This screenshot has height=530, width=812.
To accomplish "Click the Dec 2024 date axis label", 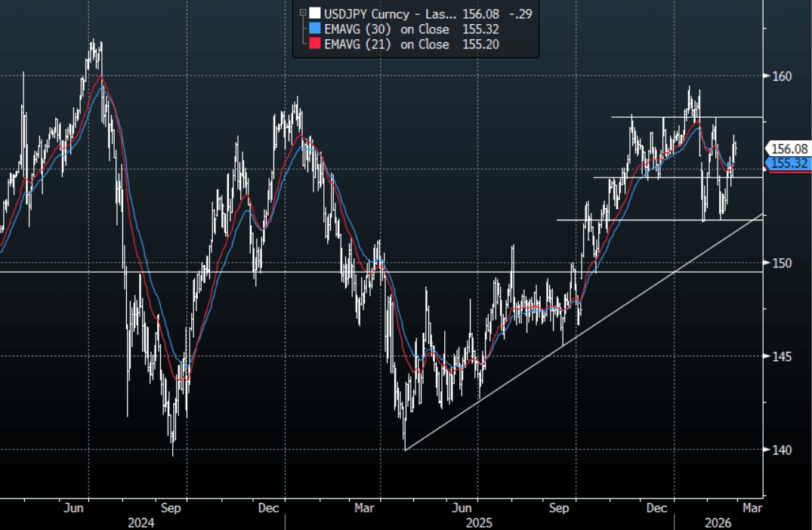I will tap(268, 508).
